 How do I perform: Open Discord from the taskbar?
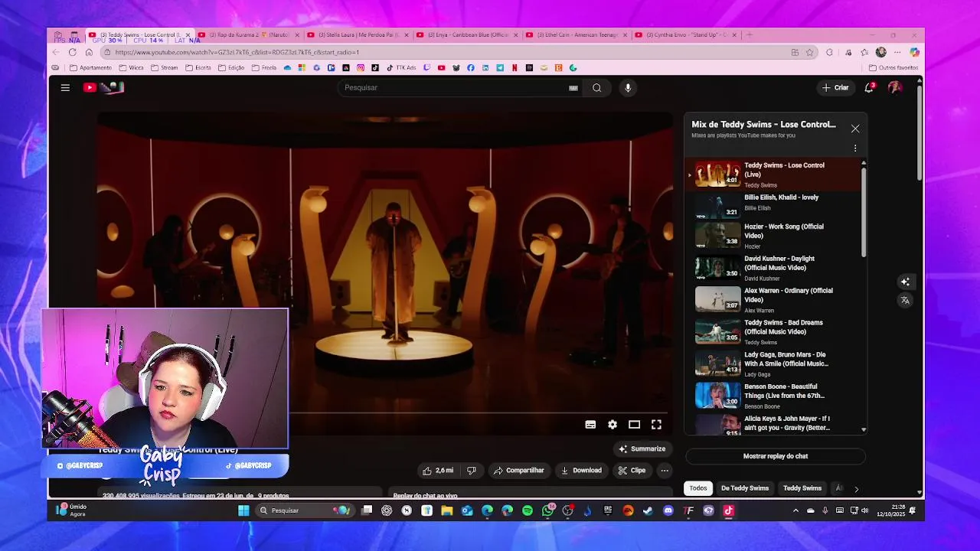click(x=668, y=510)
